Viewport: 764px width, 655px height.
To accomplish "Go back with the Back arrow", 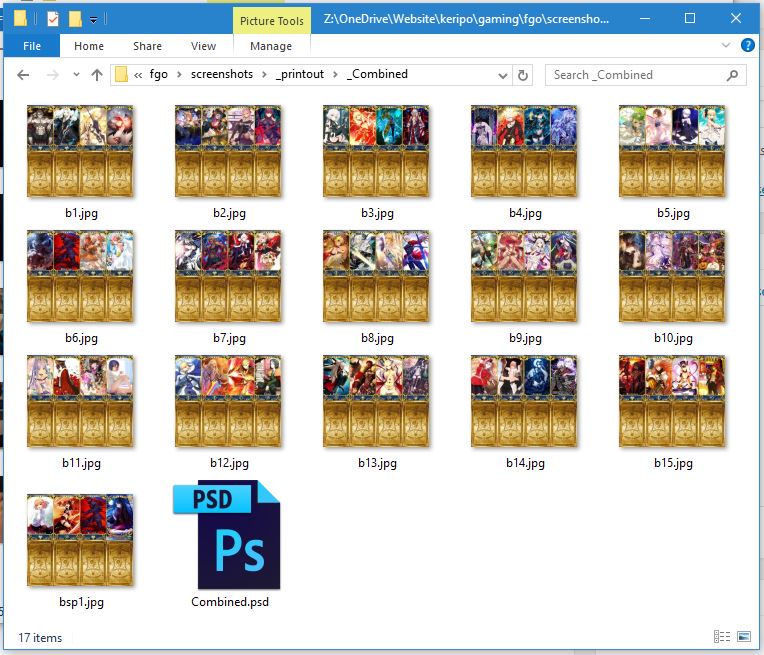I will [x=23, y=75].
